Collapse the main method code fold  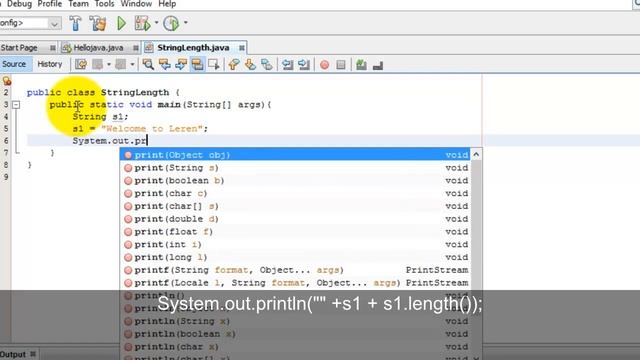pyautogui.click(x=16, y=105)
